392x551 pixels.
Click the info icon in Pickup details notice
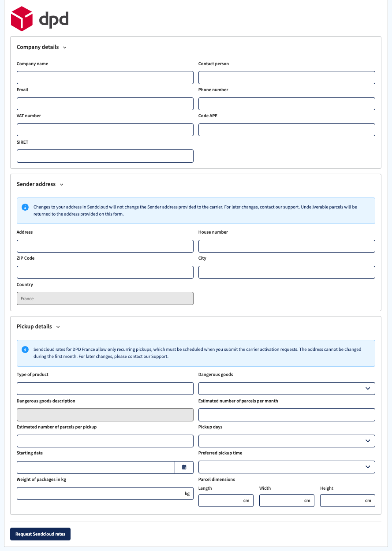[25, 350]
